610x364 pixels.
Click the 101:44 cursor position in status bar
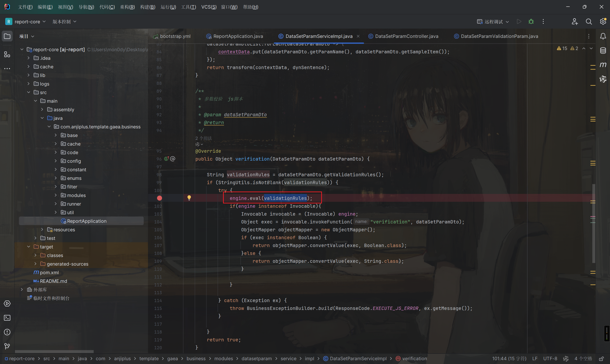tap(509, 359)
